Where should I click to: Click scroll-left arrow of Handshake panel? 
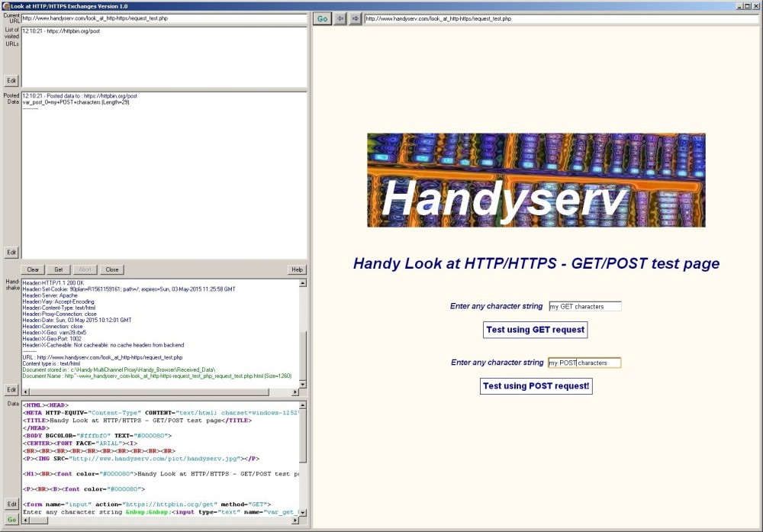click(26, 392)
